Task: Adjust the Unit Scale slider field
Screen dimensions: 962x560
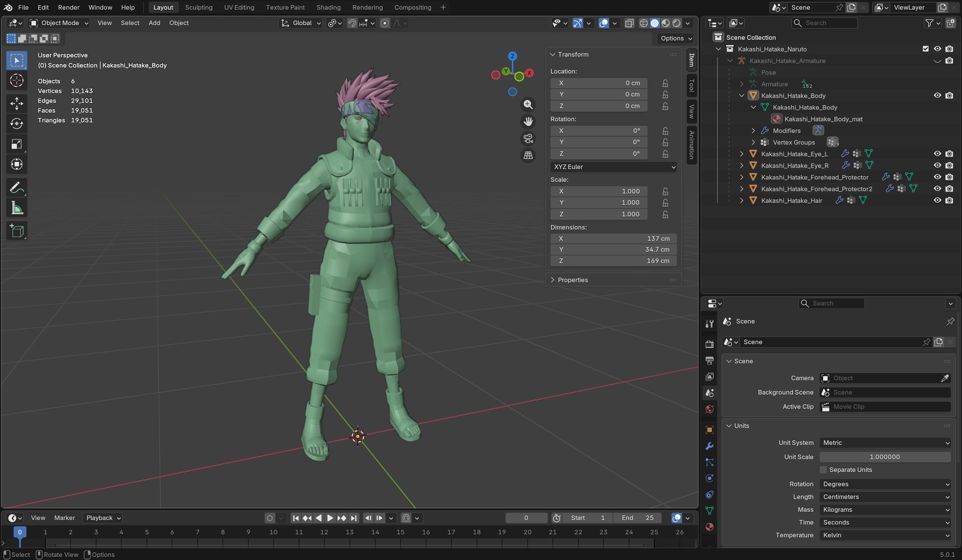Action: [x=885, y=457]
